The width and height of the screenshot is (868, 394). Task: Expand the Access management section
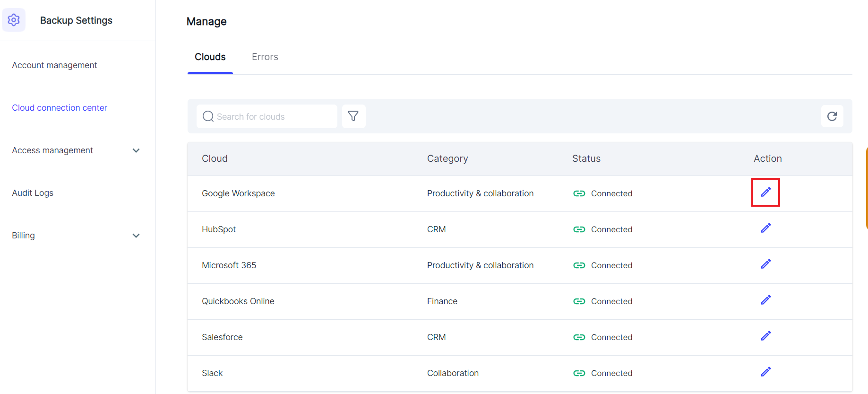tap(136, 150)
